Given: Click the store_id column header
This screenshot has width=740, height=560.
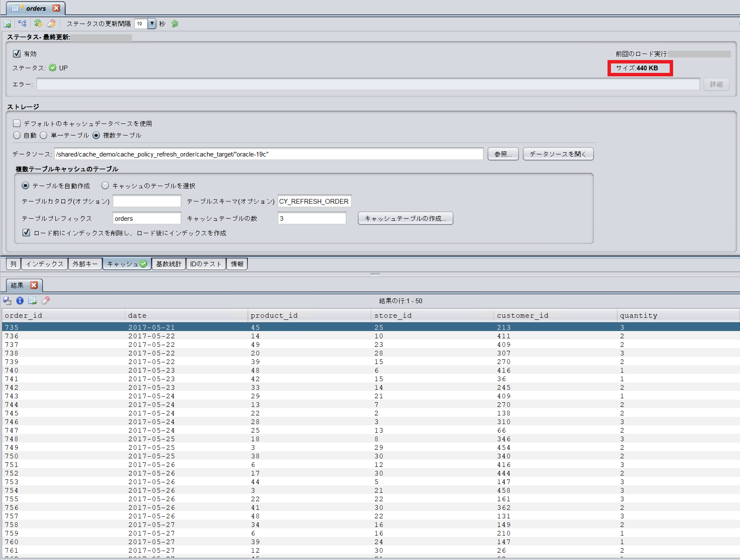Looking at the screenshot, I should click(433, 316).
